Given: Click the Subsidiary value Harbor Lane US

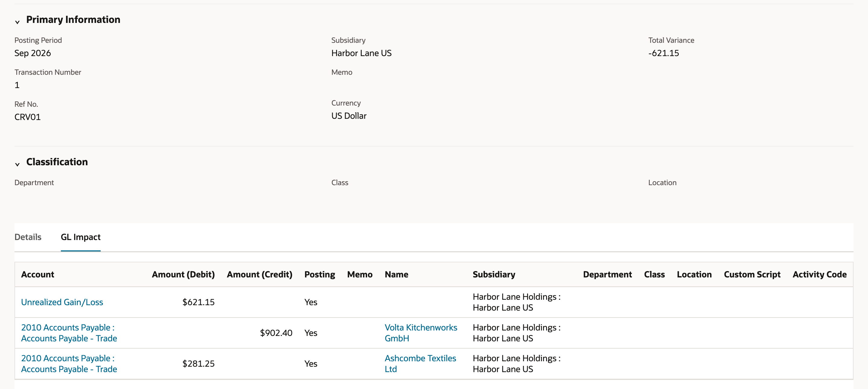Looking at the screenshot, I should click(362, 53).
